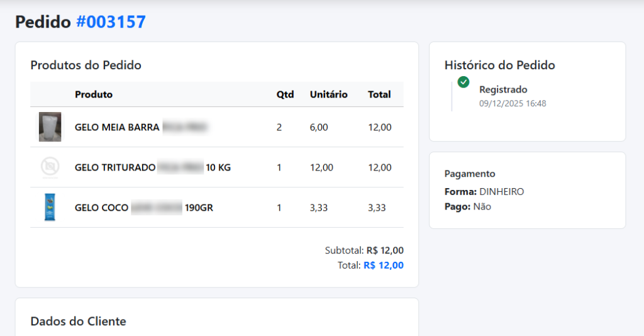Click the Total column header
Image resolution: width=644 pixels, height=336 pixels.
pyautogui.click(x=379, y=94)
